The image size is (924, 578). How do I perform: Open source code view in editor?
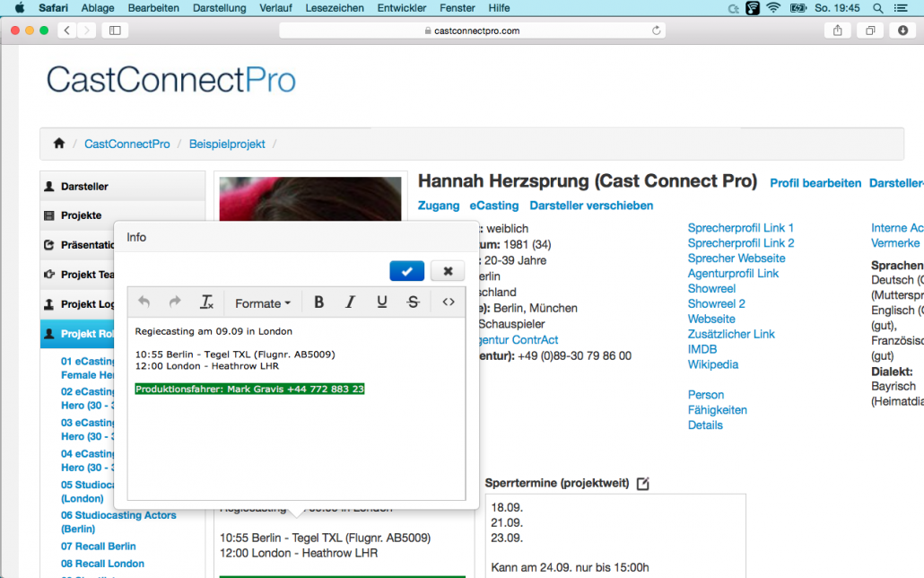(x=449, y=302)
